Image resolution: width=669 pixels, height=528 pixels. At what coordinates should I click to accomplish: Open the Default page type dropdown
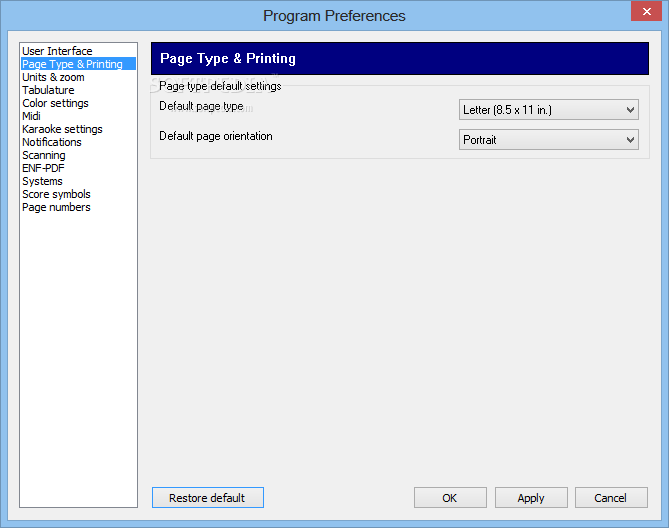549,110
